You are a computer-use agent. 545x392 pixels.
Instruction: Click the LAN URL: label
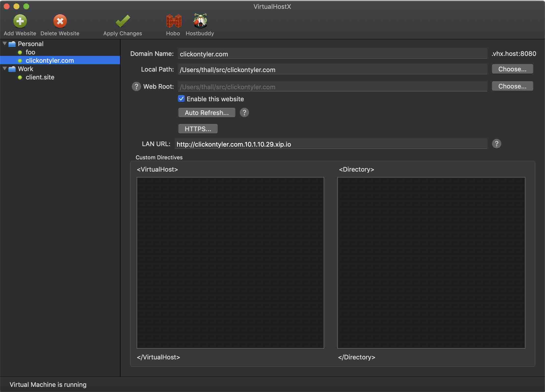click(x=156, y=144)
